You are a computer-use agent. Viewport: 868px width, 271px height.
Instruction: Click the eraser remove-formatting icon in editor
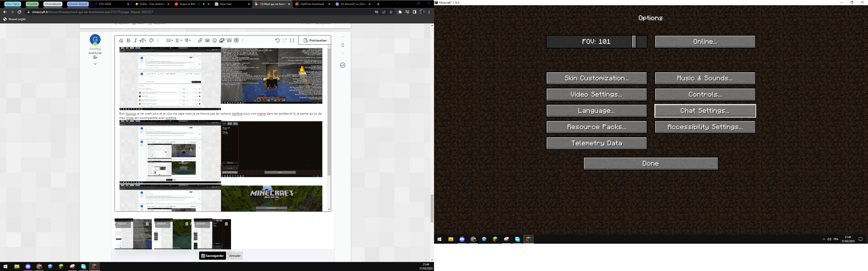tap(121, 40)
